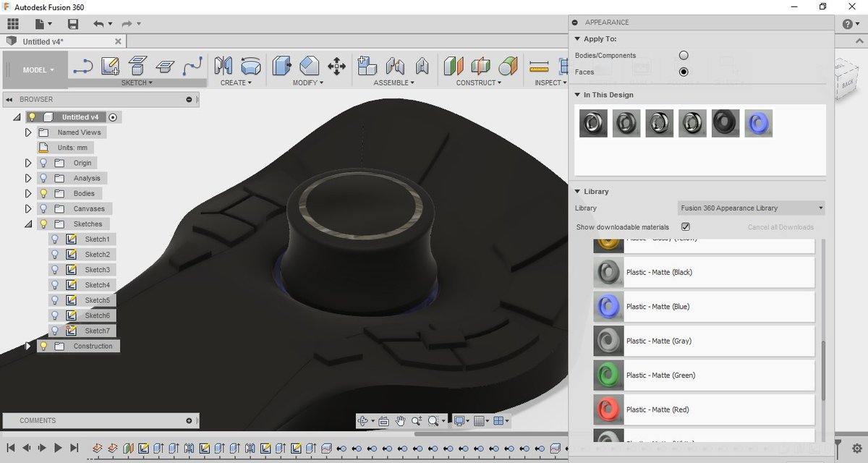Collapse the Sketches folder
Image resolution: width=868 pixels, height=463 pixels.
tap(28, 224)
